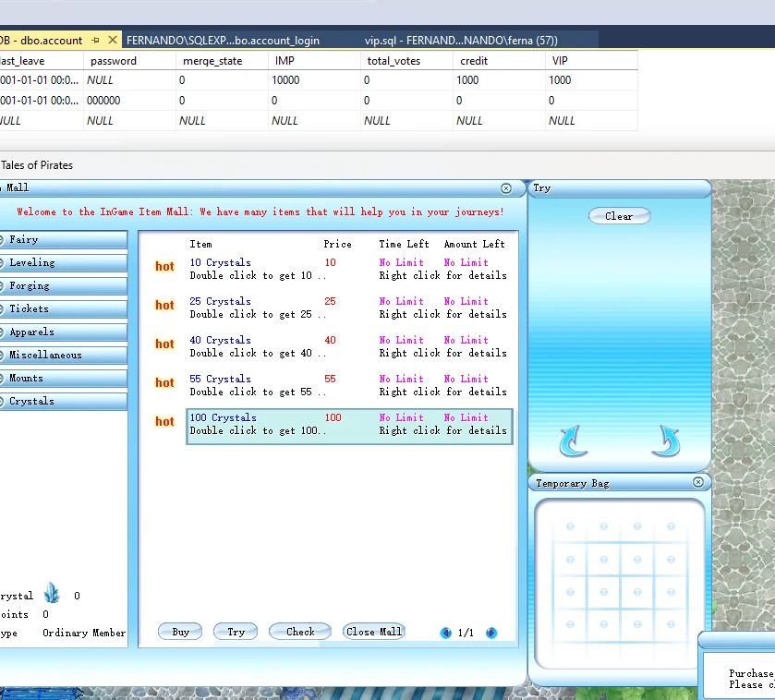Pin the dbo.account tab
Image resolution: width=775 pixels, height=700 pixels.
pyautogui.click(x=95, y=41)
